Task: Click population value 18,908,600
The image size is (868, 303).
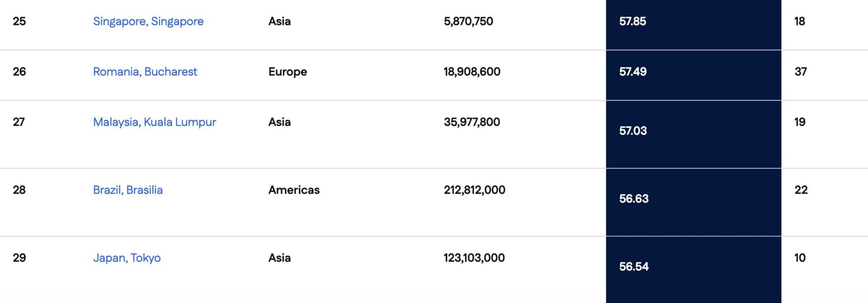Action: [472, 71]
